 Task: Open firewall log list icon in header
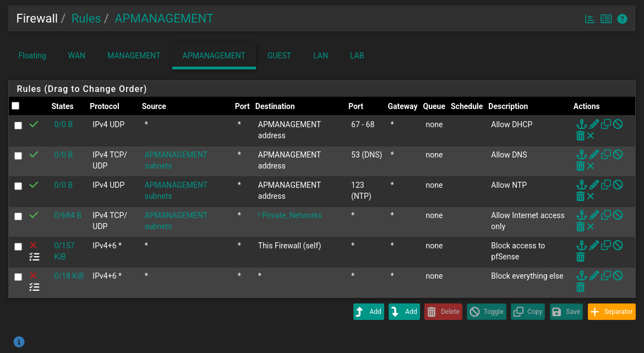606,19
